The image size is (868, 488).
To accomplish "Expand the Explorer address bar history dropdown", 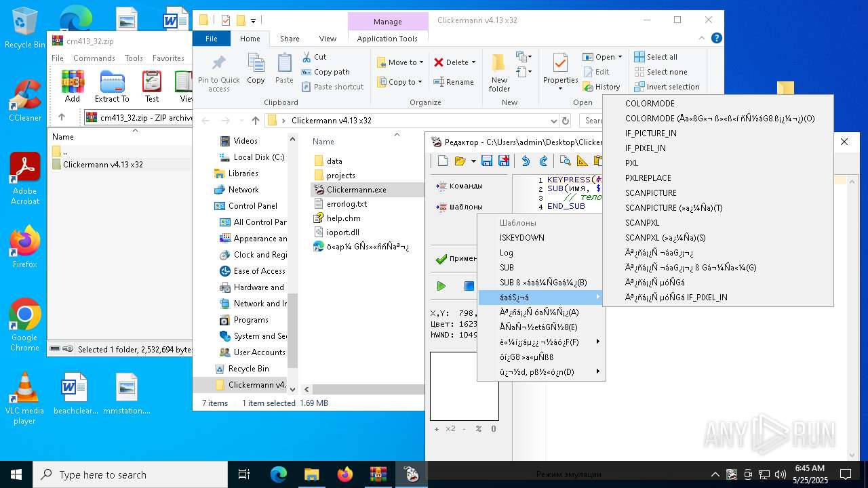I will click(554, 121).
